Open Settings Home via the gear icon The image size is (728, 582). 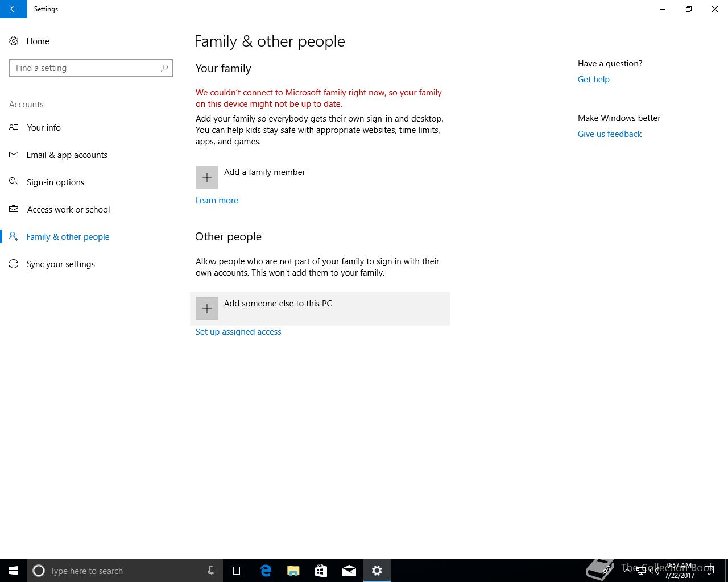[14, 41]
